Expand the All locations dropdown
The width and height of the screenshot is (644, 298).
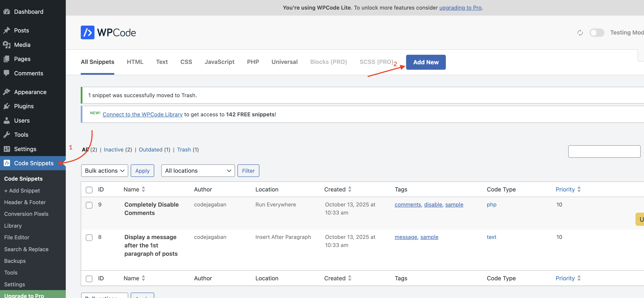(198, 171)
